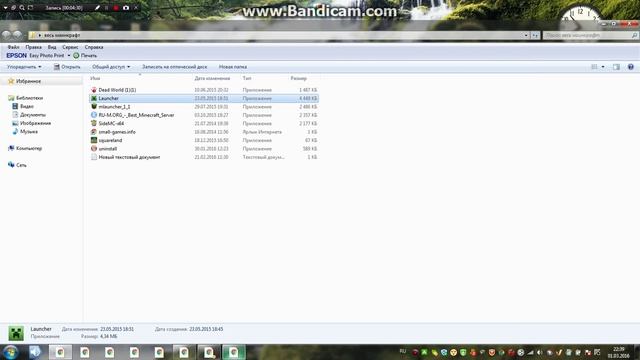
Task: Select Документы library
Action: pos(33,115)
